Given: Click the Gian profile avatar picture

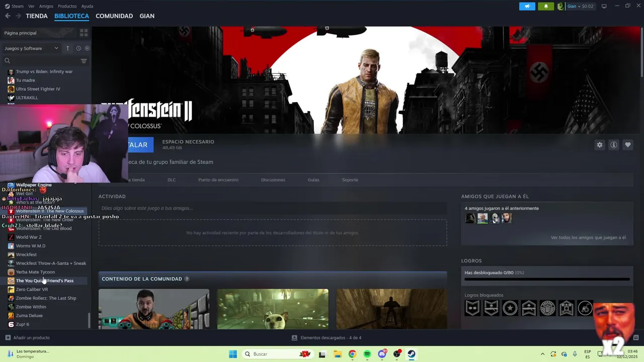Looking at the screenshot, I should click(561, 6).
